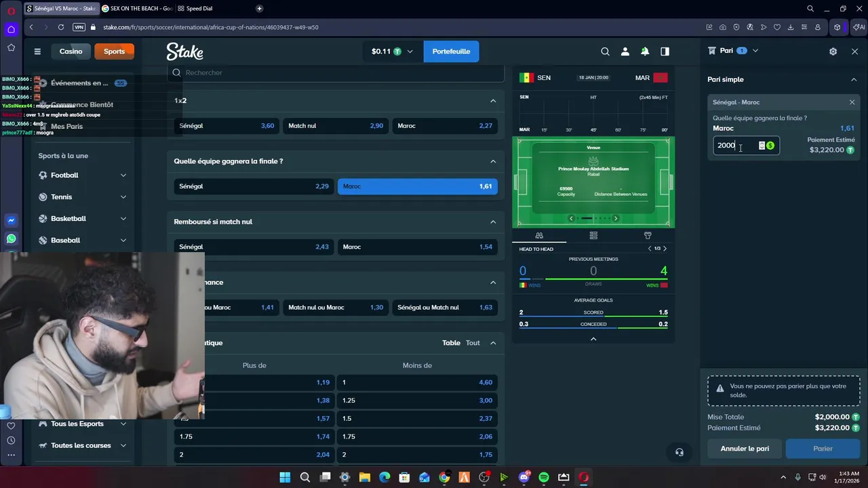
Task: Click the address bar URL
Action: coord(210,27)
